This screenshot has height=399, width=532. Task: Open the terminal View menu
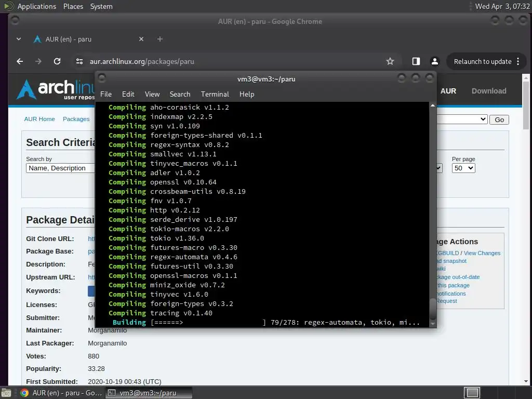(x=152, y=94)
